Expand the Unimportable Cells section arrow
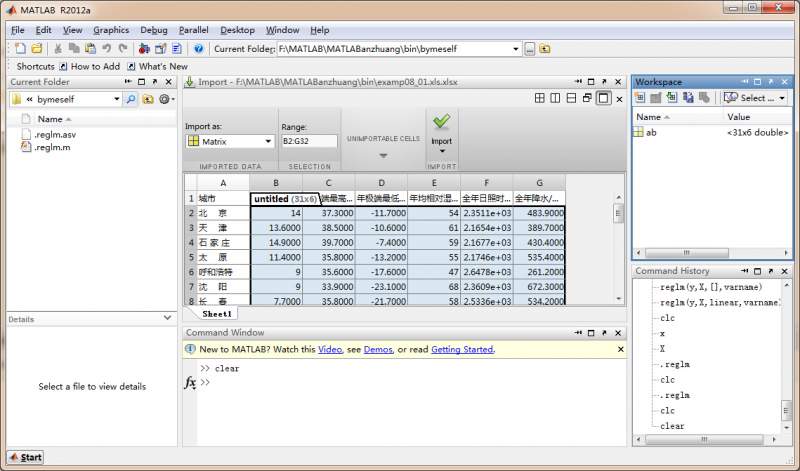 [383, 156]
